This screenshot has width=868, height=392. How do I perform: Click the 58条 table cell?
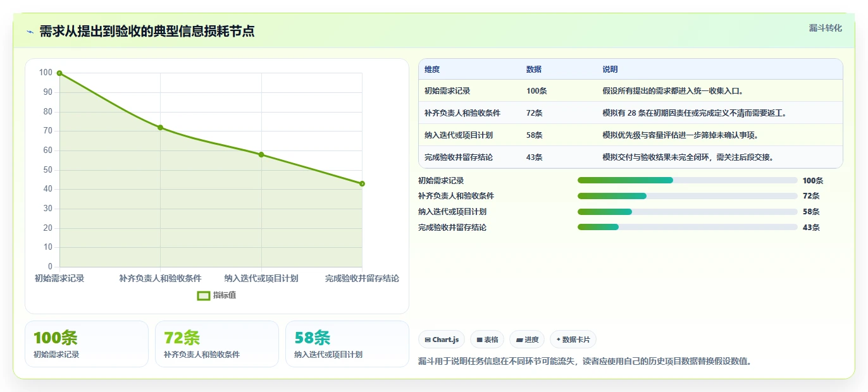tap(535, 135)
